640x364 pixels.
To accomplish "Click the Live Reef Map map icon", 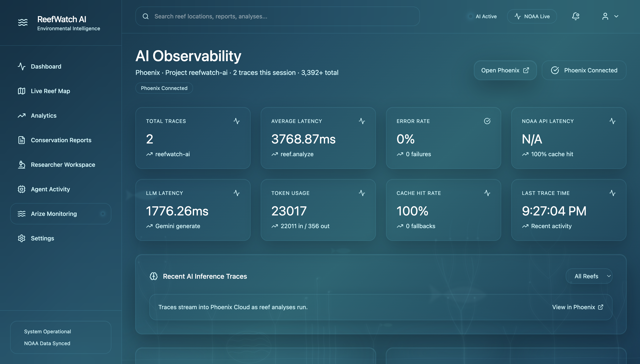I will click(22, 91).
